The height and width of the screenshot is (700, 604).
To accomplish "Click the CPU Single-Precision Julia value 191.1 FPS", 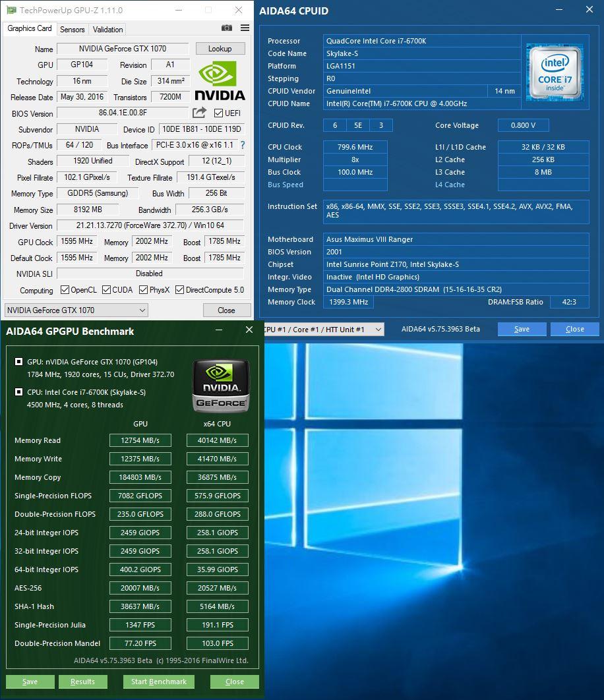I will (218, 625).
